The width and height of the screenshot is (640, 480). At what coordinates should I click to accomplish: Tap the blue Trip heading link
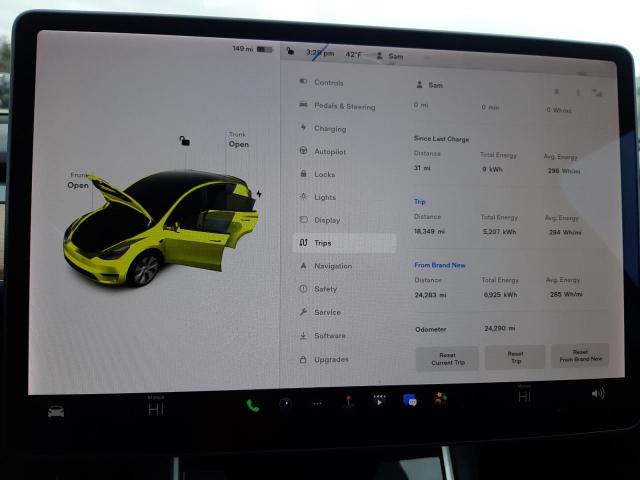pos(420,201)
